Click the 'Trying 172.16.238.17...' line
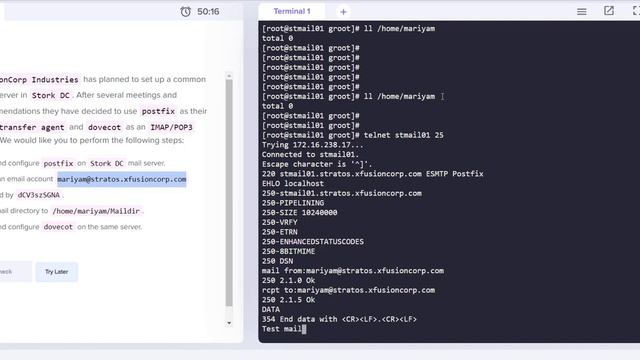Image resolution: width=640 pixels, height=360 pixels. click(x=312, y=145)
